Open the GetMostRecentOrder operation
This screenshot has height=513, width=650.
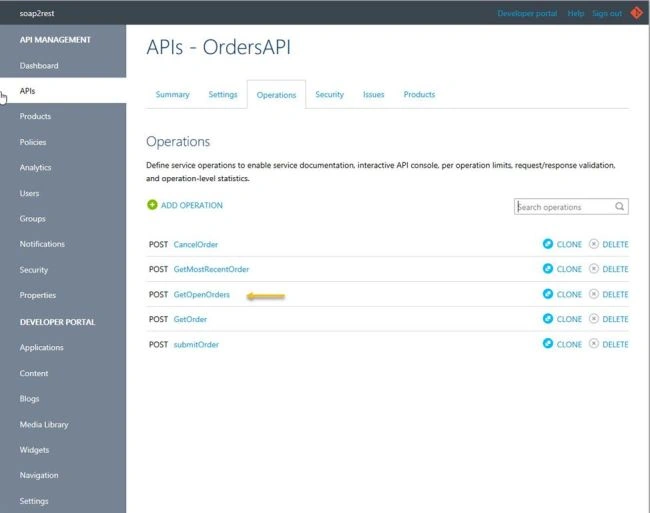pos(211,269)
